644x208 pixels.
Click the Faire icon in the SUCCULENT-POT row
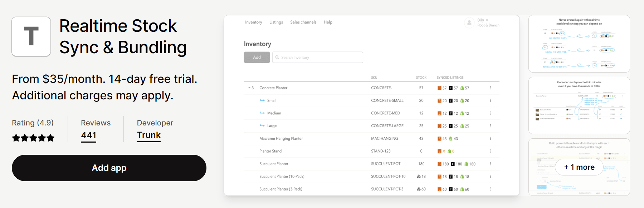pos(453,164)
